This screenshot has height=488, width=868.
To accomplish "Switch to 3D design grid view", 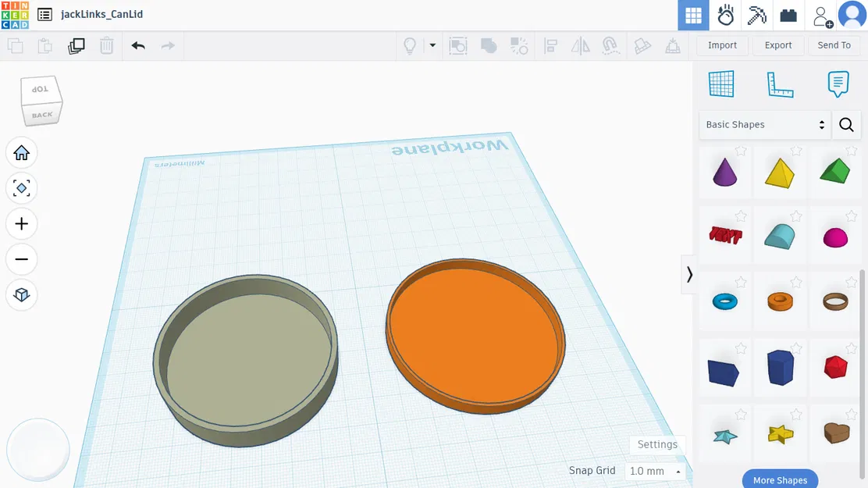I will point(693,16).
